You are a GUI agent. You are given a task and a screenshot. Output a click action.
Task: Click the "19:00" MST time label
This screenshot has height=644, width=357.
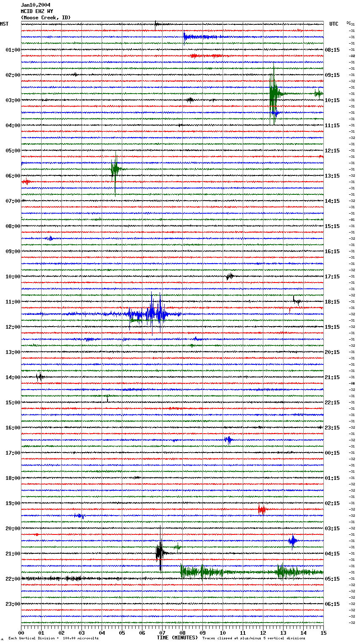[13, 503]
